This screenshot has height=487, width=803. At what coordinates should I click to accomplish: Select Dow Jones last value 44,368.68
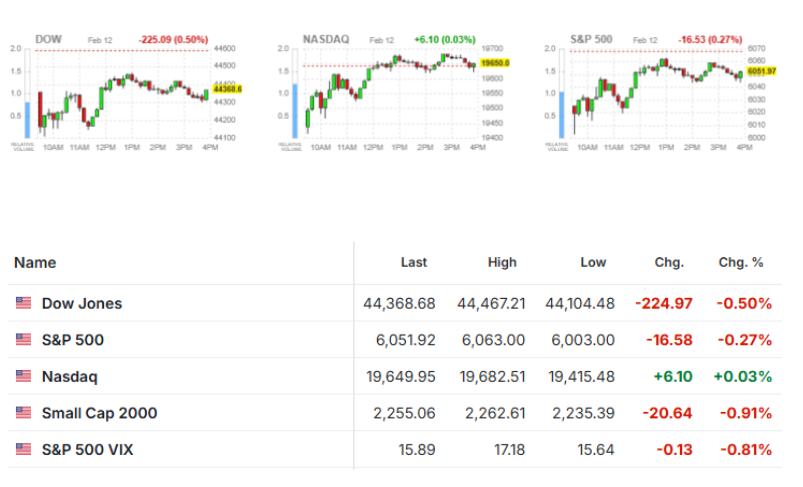pos(399,304)
